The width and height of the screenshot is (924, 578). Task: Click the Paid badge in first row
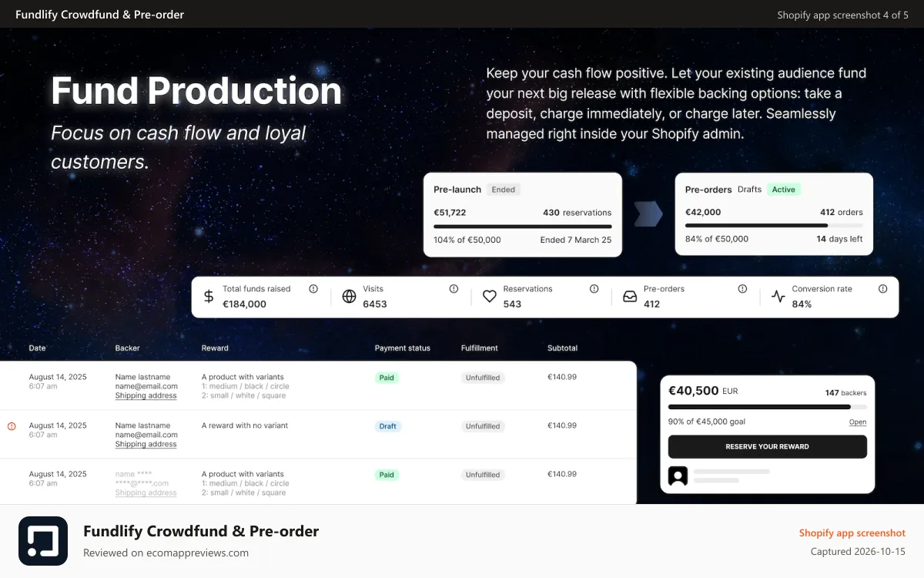pyautogui.click(x=387, y=378)
